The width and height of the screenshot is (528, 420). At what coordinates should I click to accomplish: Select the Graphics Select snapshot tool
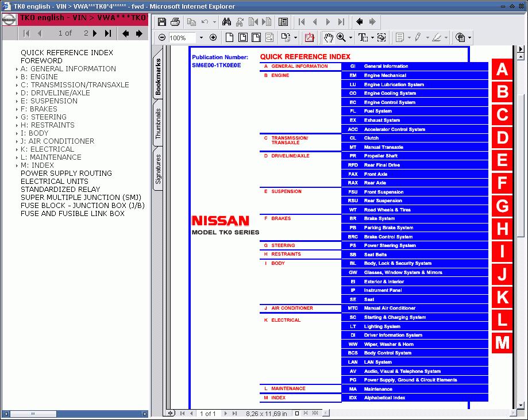point(381,37)
